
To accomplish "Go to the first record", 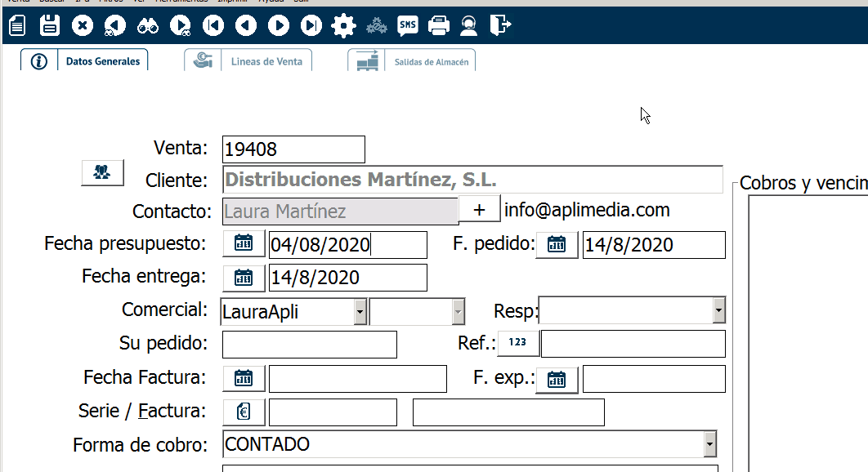I will (213, 26).
